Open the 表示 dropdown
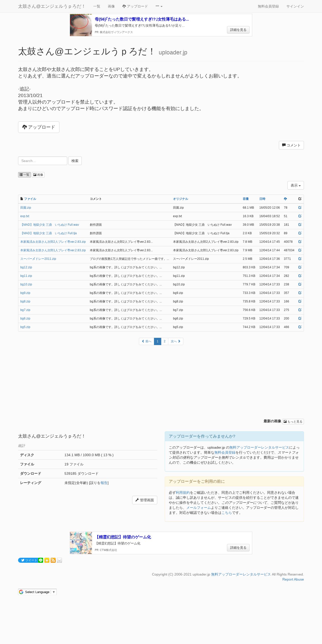 (x=295, y=185)
